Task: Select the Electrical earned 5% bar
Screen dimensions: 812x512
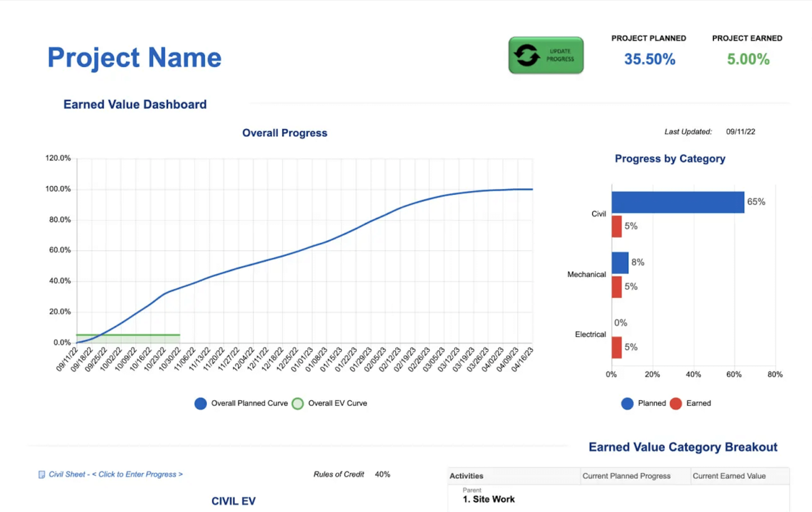Action: click(616, 348)
